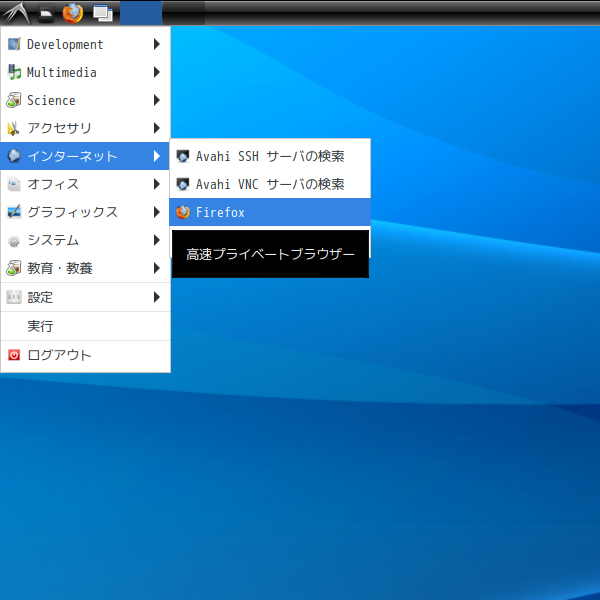Open the Multimedia menu entry
This screenshot has height=600, width=600.
coord(85,72)
